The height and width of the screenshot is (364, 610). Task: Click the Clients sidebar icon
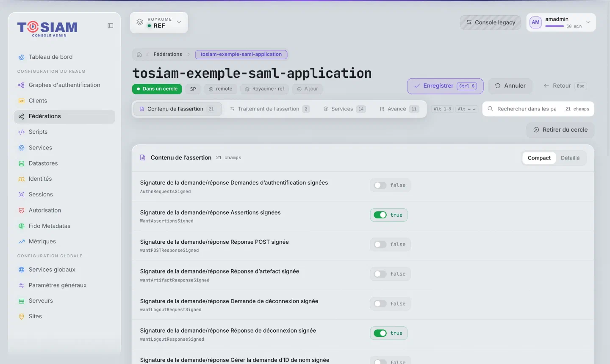21,101
